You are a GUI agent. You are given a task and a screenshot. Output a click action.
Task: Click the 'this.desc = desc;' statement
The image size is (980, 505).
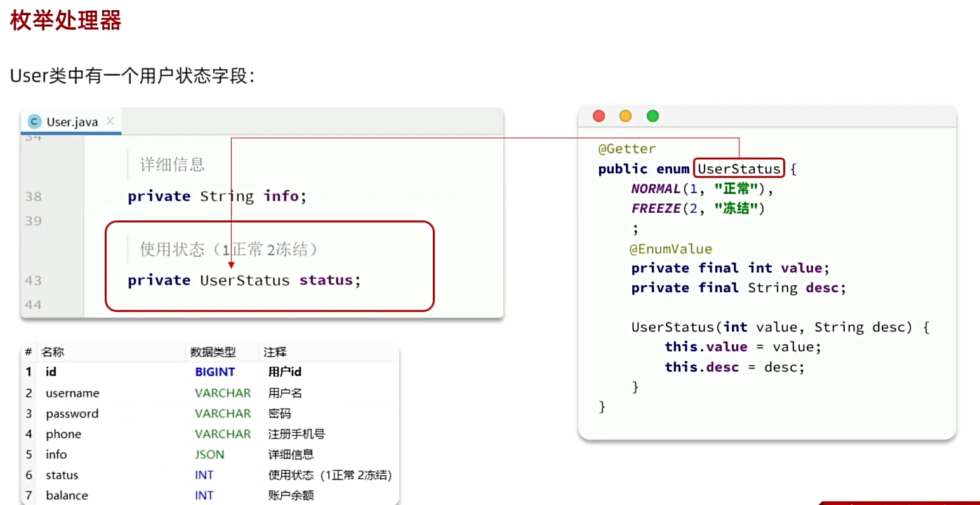[x=734, y=367]
